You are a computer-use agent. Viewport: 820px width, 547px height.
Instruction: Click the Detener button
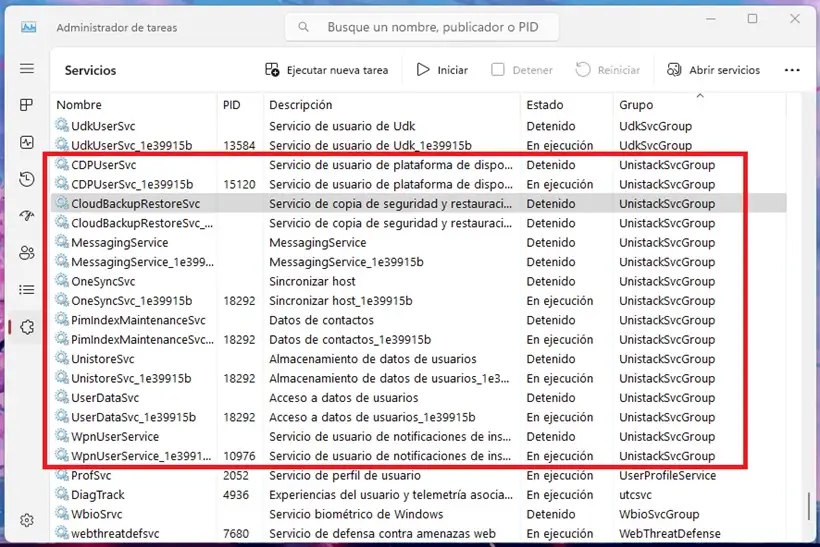(x=522, y=70)
